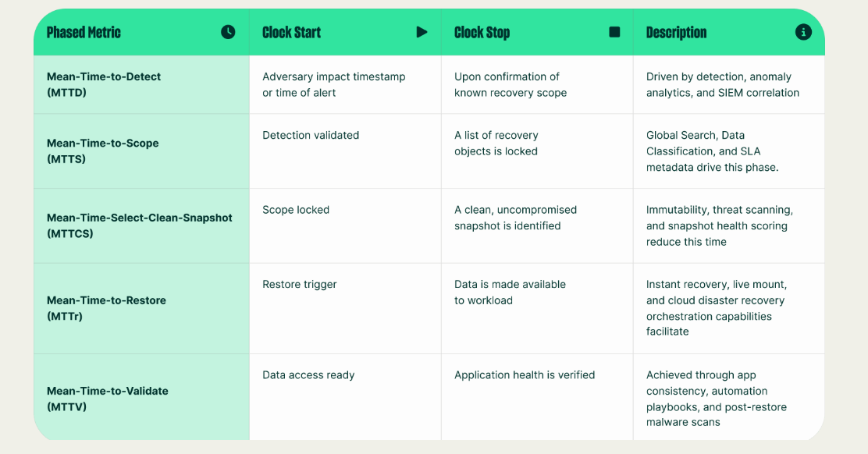Image resolution: width=868 pixels, height=454 pixels.
Task: Click the 'Adversary impact timestamp' cell
Action: click(334, 84)
